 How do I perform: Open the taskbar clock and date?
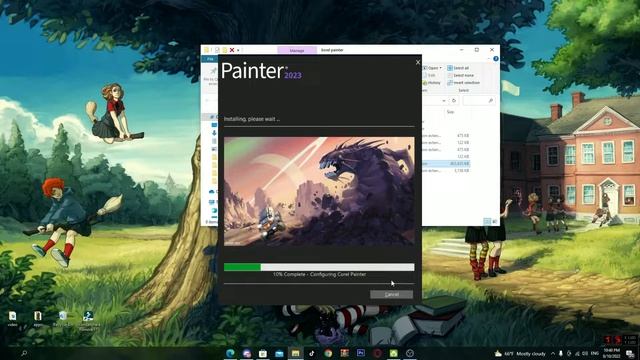[611, 353]
